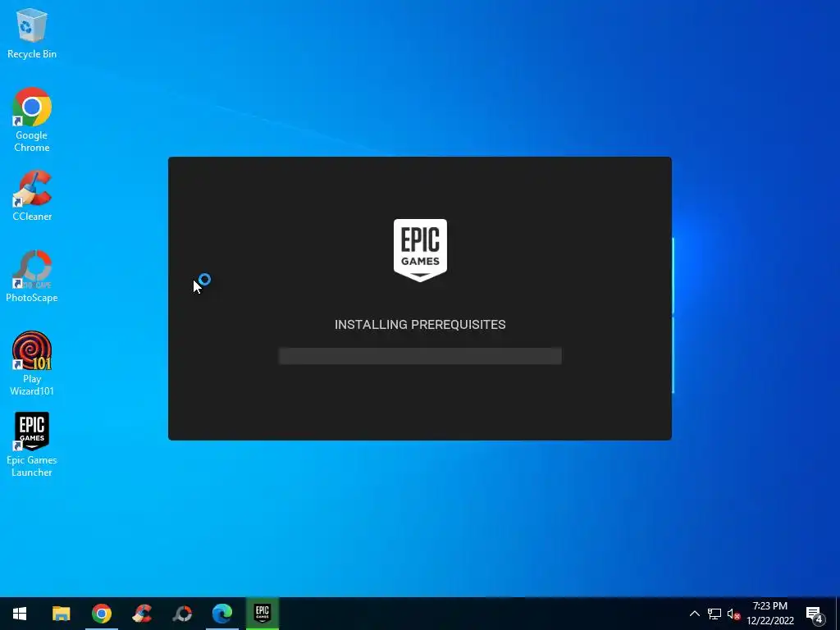Screen dimensions: 840x630
Task: Open File Explorer from the taskbar
Action: (61, 614)
